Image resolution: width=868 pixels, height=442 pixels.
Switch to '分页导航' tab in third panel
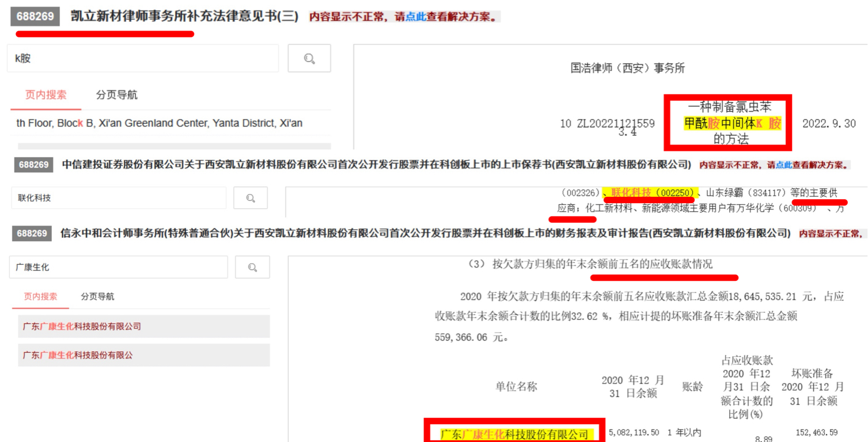pos(97,296)
